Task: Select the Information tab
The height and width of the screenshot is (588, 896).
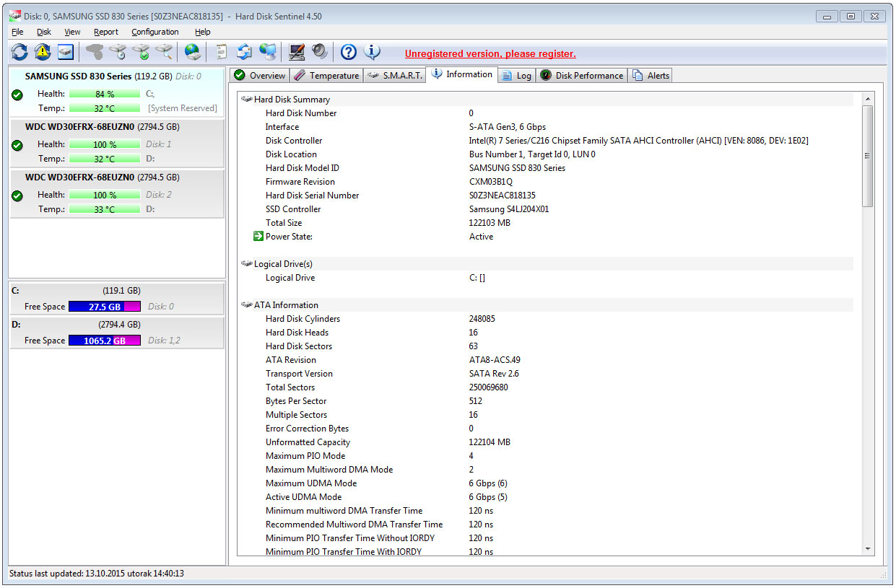Action: [x=462, y=74]
